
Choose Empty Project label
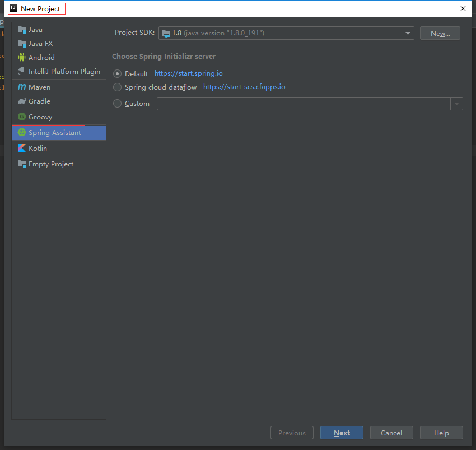tap(51, 164)
